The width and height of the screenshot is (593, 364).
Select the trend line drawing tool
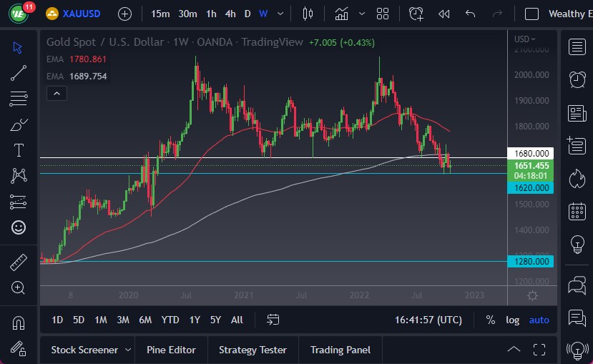pyautogui.click(x=19, y=72)
